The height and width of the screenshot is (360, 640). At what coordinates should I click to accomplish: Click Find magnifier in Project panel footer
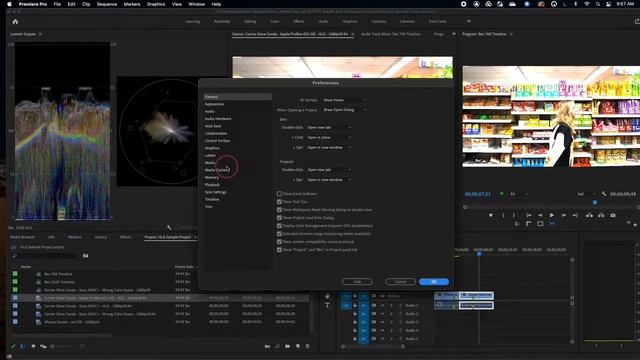(278, 346)
